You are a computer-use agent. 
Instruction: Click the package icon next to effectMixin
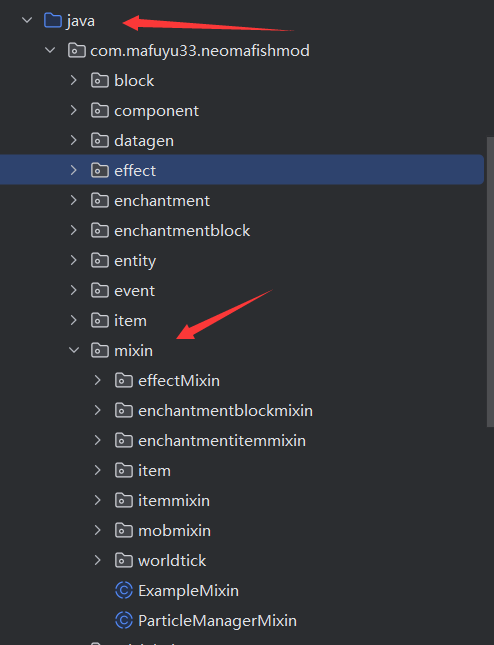pyautogui.click(x=124, y=381)
